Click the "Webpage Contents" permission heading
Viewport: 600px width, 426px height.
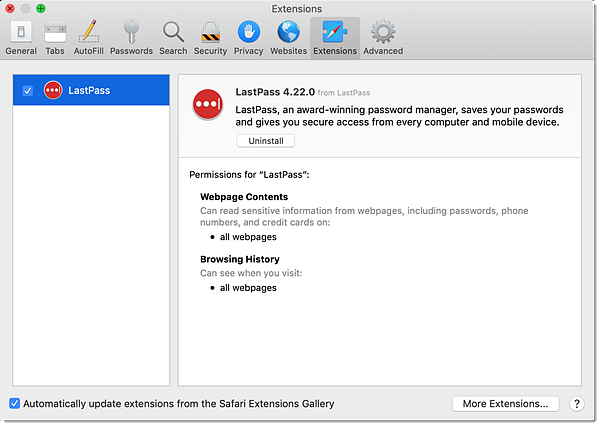[244, 197]
